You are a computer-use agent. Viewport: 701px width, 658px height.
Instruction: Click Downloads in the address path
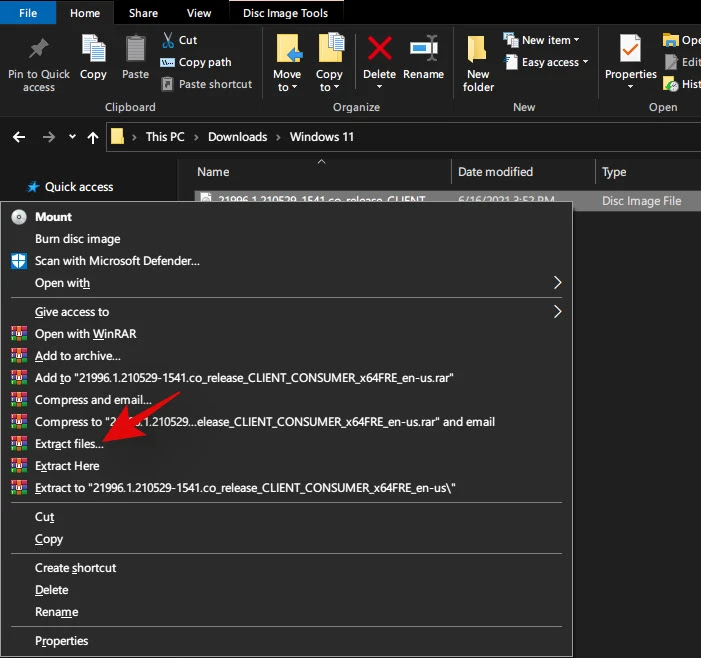coord(237,137)
